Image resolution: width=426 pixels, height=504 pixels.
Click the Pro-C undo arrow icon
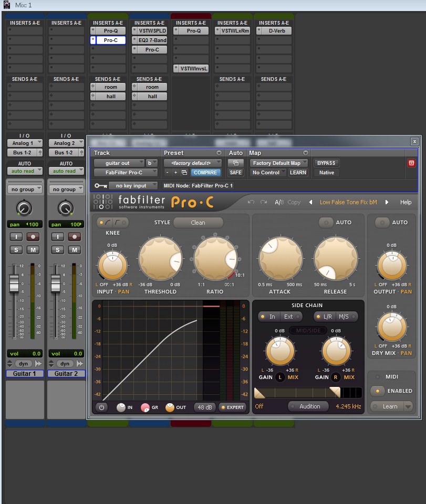(x=251, y=202)
